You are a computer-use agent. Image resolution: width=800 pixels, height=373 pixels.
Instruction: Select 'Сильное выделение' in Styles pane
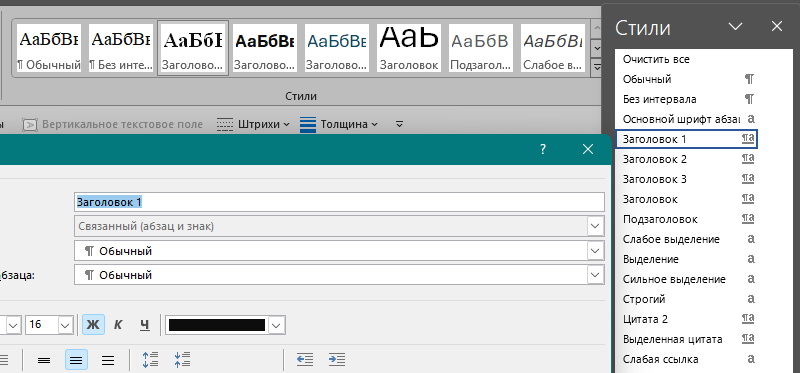tap(686, 279)
